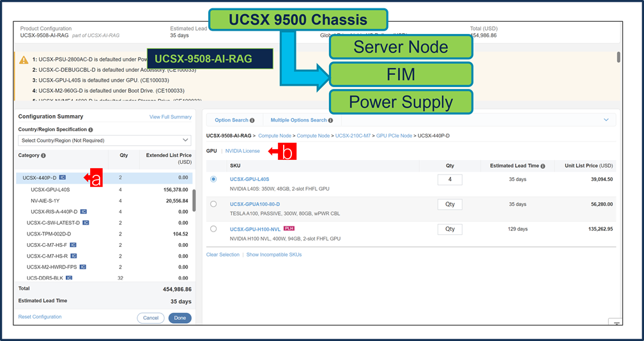Click the IC badge next to UCSX-RIS-A-440P-D
644x341 pixels.
(x=83, y=212)
